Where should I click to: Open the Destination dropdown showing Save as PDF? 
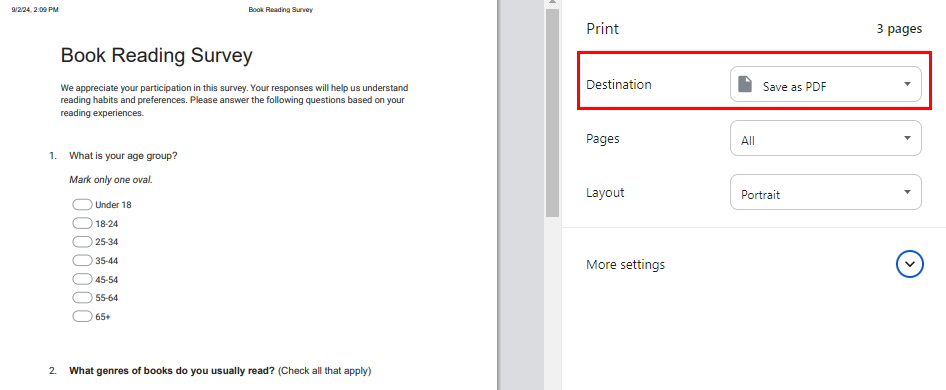tap(825, 84)
